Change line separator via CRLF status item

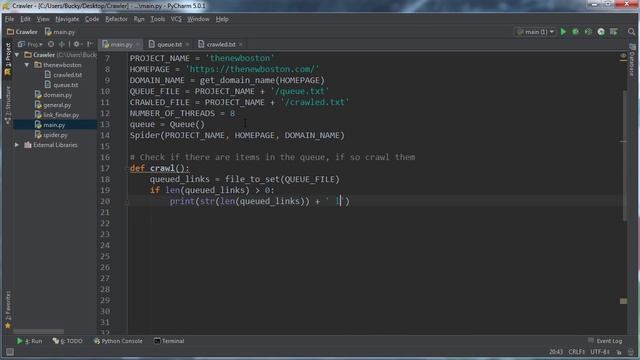point(576,352)
